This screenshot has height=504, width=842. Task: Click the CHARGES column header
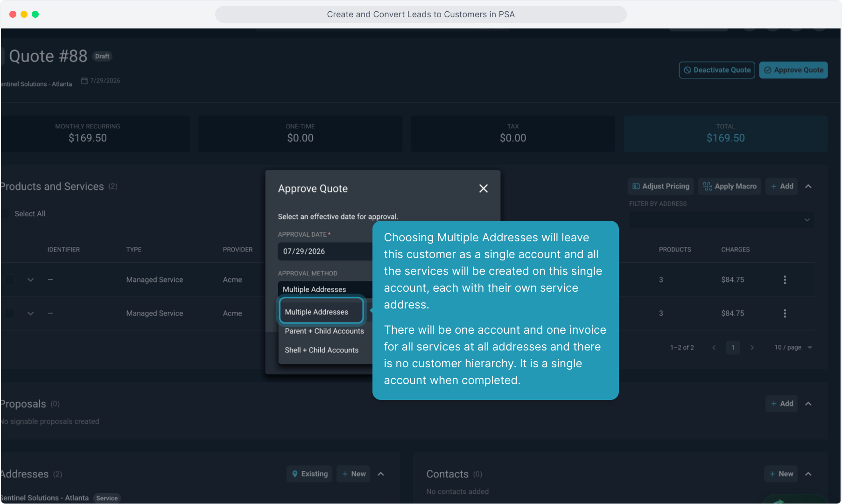[735, 250]
